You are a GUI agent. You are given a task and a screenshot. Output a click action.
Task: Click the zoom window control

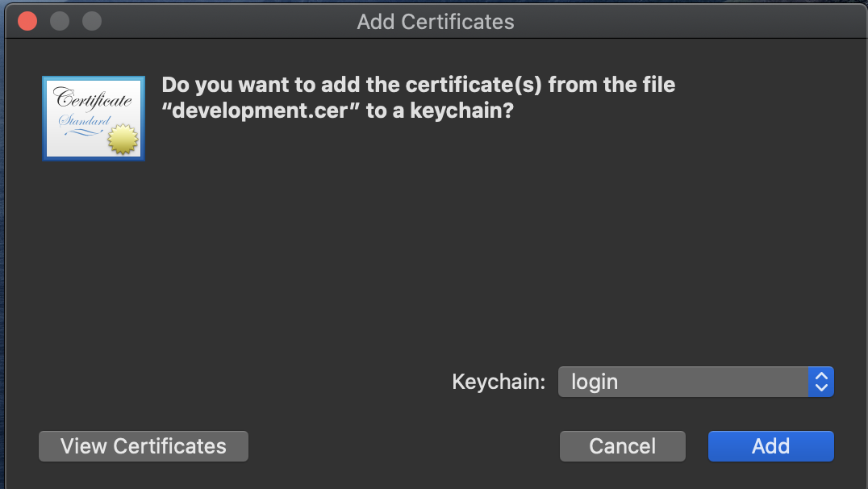pyautogui.click(x=91, y=21)
